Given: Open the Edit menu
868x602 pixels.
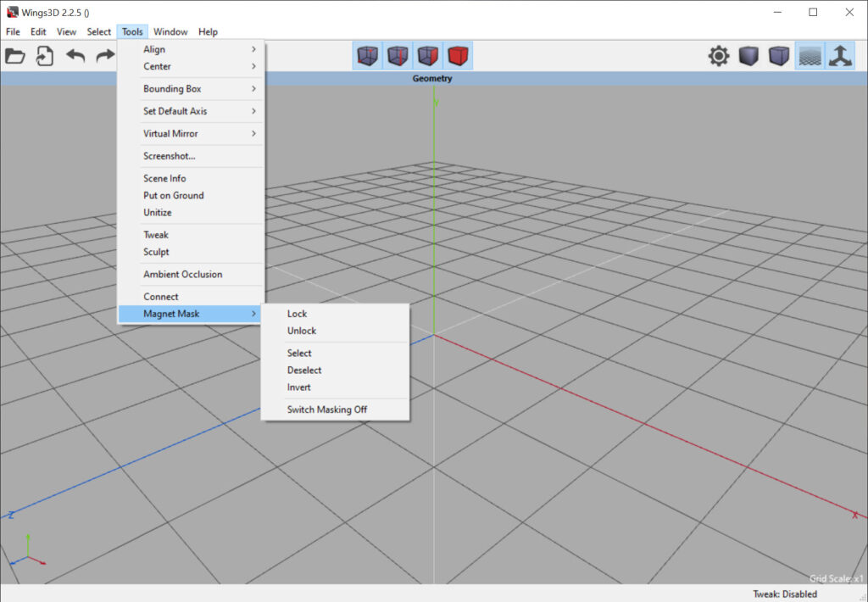Looking at the screenshot, I should 38,31.
